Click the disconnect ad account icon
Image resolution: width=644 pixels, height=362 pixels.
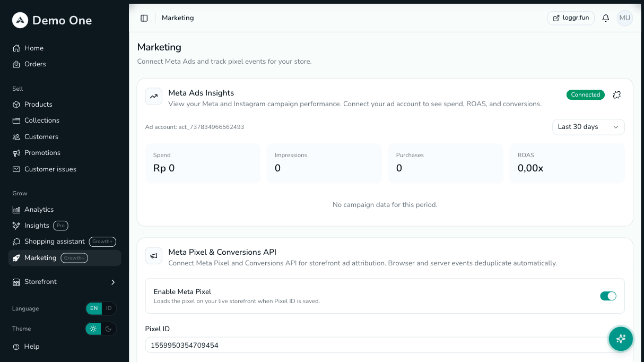click(616, 95)
